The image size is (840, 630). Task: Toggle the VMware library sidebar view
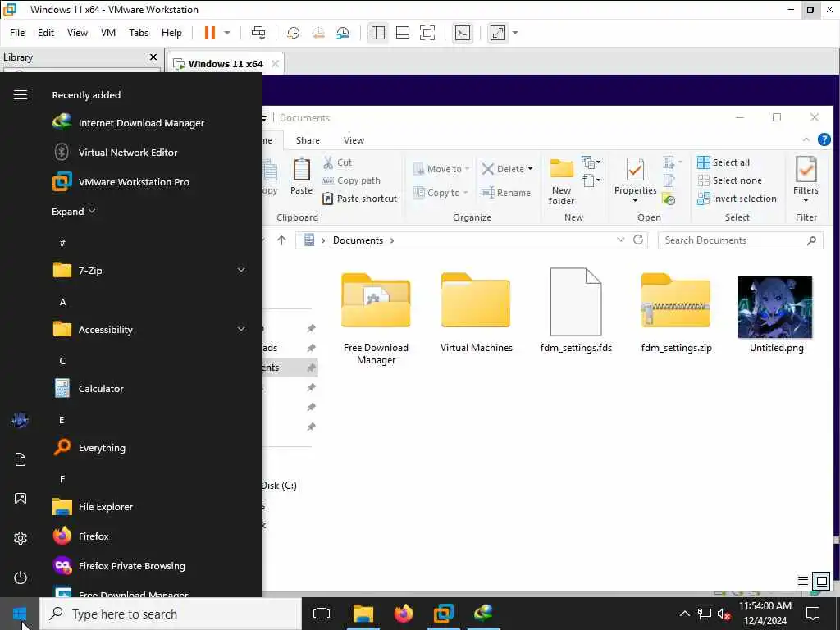[377, 33]
